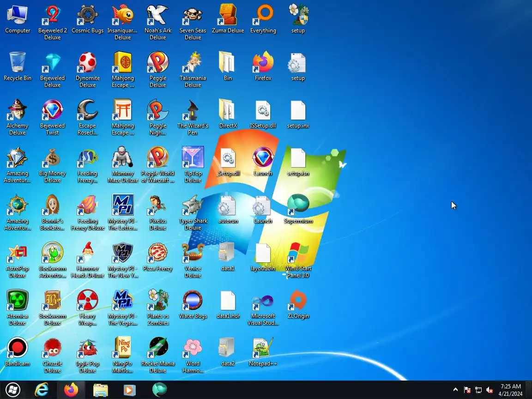532x399 pixels.
Task: Click the muted volume tray icon
Action: 489,390
